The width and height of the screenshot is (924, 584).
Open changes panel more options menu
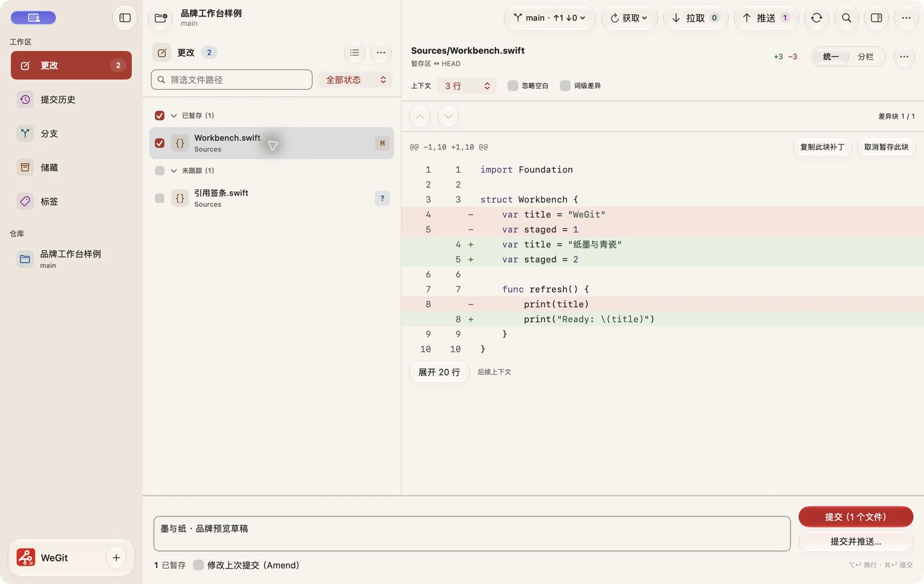point(381,52)
